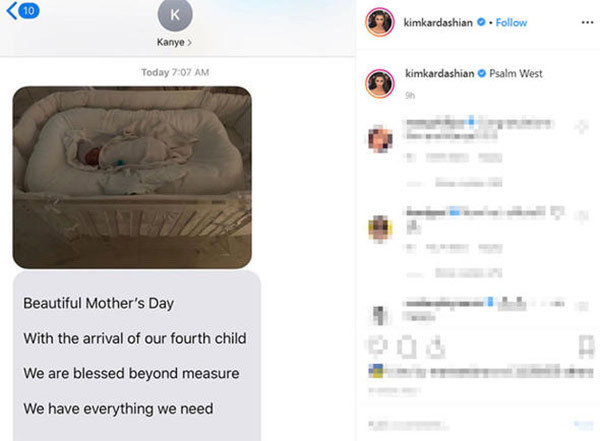Click the post like heart icon

point(378,346)
